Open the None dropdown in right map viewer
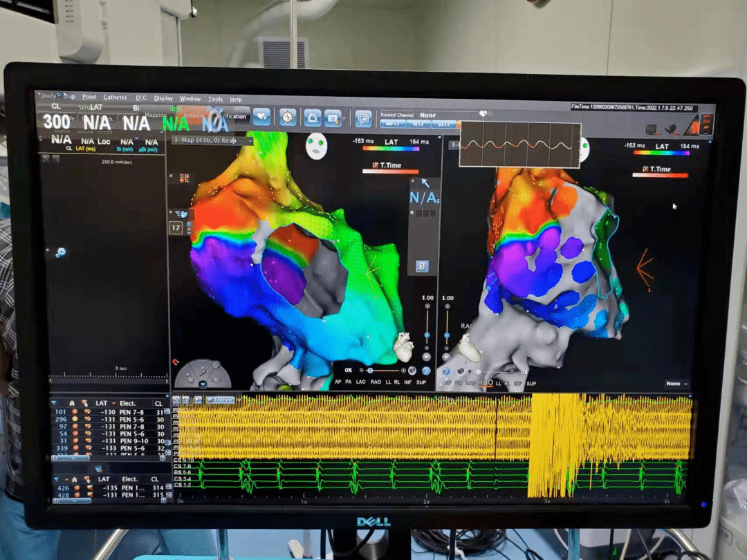This screenshot has height=560, width=747. (x=676, y=384)
